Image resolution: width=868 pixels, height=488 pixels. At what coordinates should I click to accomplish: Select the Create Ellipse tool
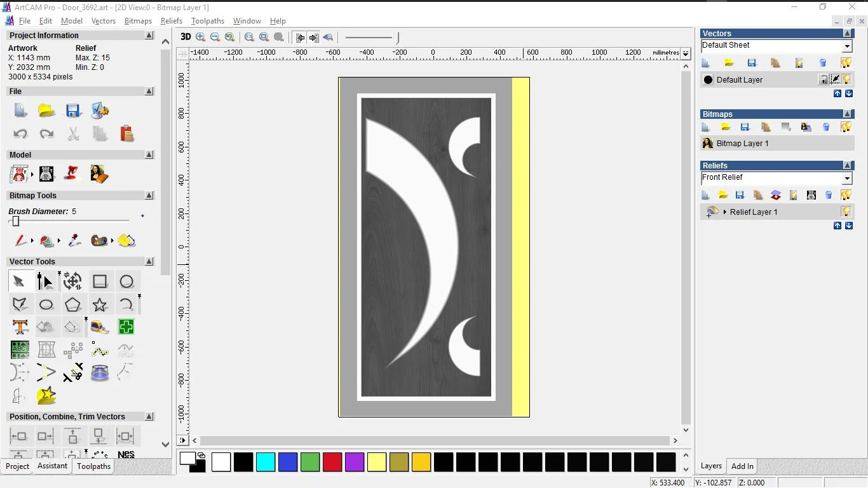coord(46,305)
